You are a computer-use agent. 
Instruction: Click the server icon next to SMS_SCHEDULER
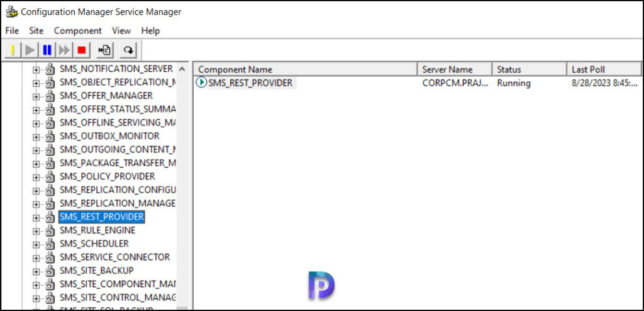[x=50, y=244]
